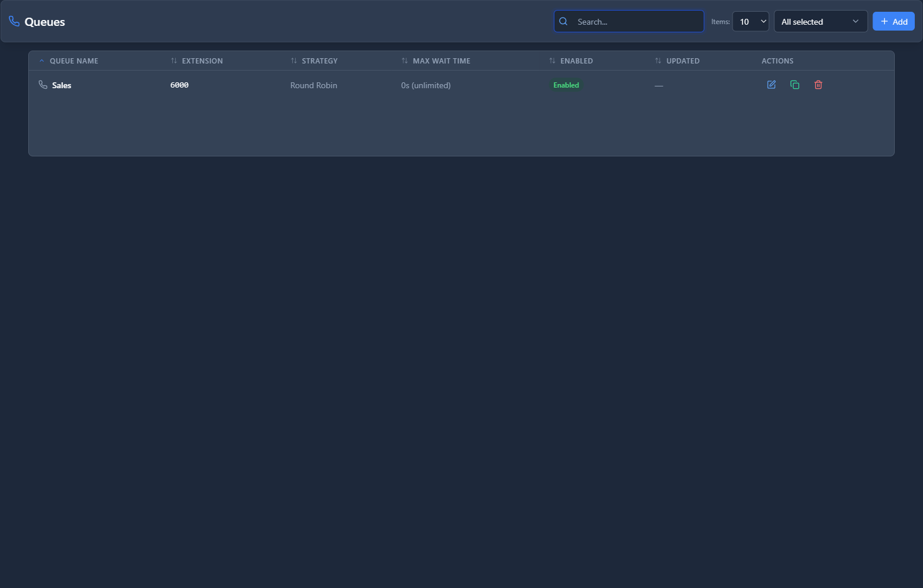Click the Round Robin strategy cell

click(313, 85)
